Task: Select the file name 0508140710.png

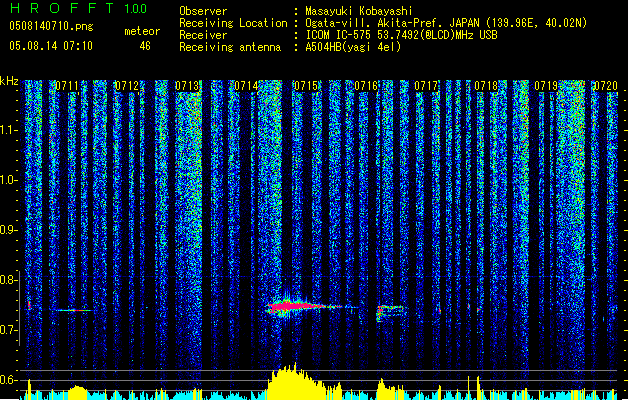Action: (51, 26)
